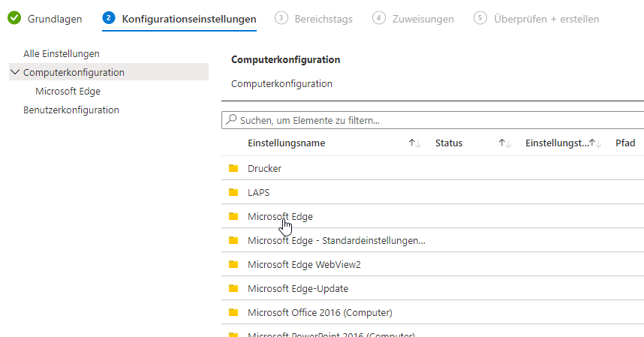
Task: Go to the Zuweisungen step
Action: coord(423,19)
